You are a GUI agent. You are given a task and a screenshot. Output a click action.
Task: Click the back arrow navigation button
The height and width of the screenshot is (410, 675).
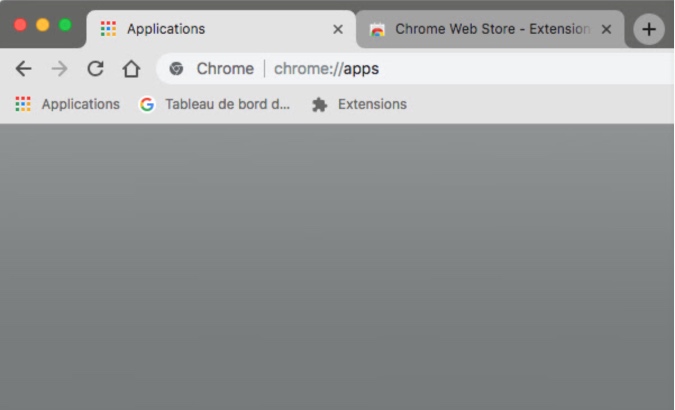tap(23, 69)
